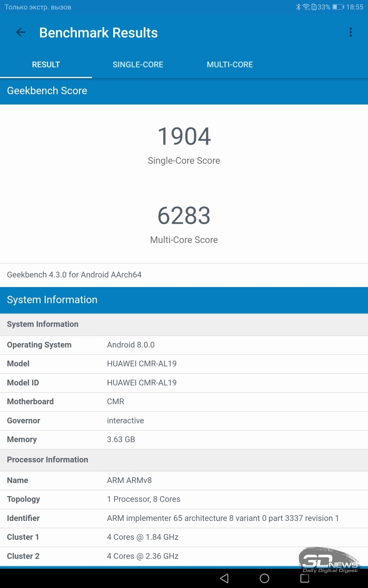Select the 6283 multi-core score value
368x588 pixels.
click(x=184, y=215)
